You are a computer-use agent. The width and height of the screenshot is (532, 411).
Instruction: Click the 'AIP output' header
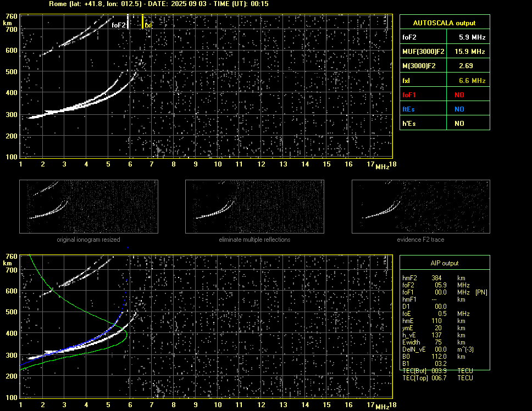tap(445, 263)
